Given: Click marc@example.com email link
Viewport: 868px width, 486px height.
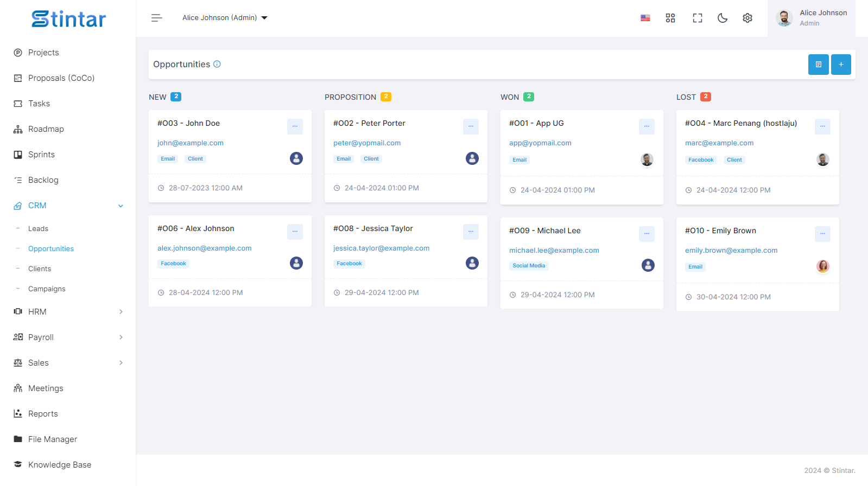Looking at the screenshot, I should tap(719, 143).
